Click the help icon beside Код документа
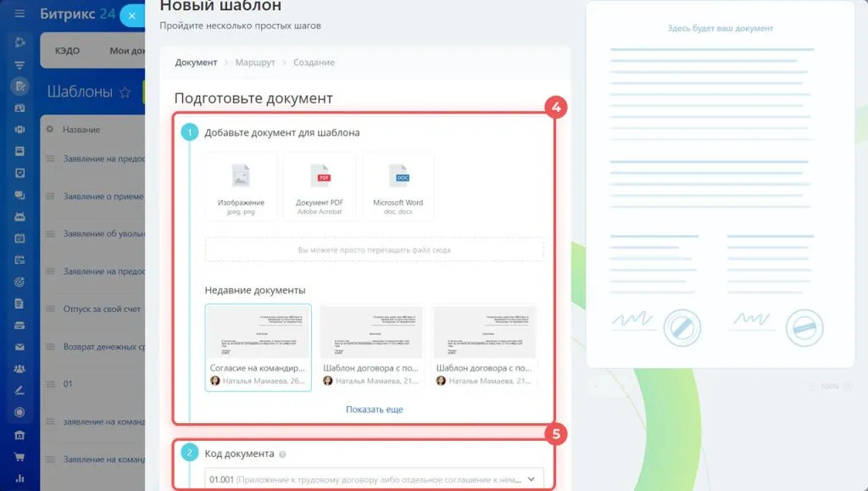This screenshot has height=491, width=868. pos(281,454)
